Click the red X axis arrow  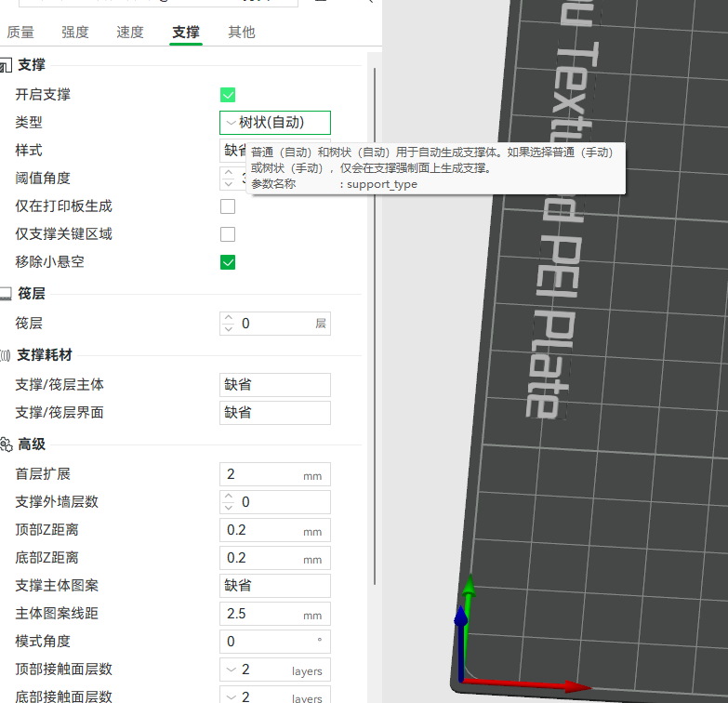[x=527, y=684]
